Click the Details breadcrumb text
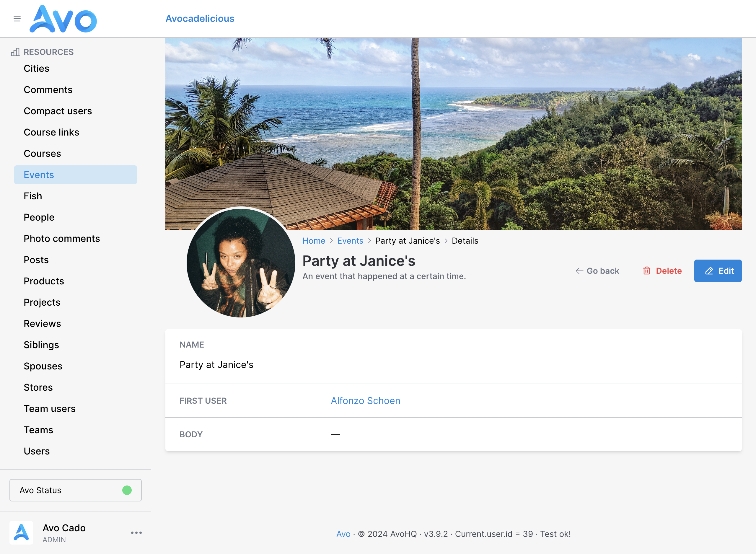The height and width of the screenshot is (554, 756). pos(465,241)
